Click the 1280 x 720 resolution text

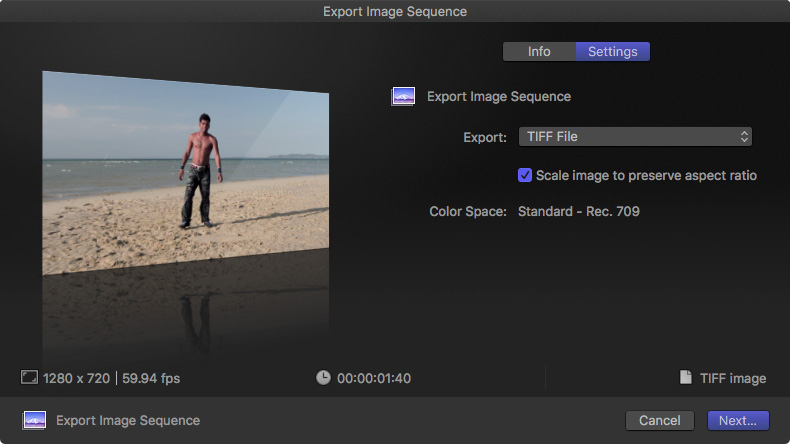click(77, 378)
